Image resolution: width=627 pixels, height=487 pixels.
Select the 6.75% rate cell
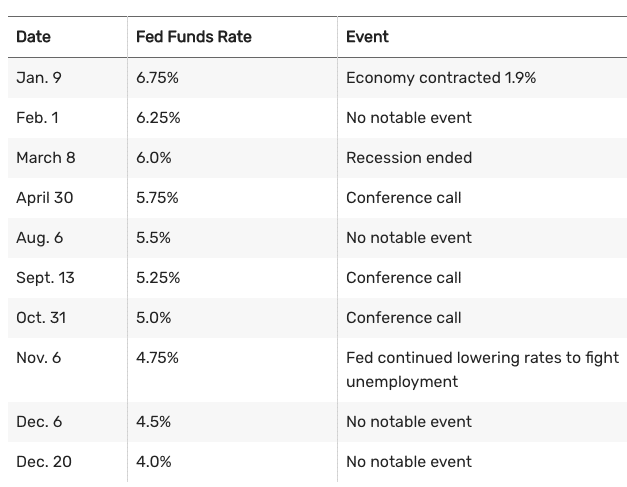pos(158,77)
